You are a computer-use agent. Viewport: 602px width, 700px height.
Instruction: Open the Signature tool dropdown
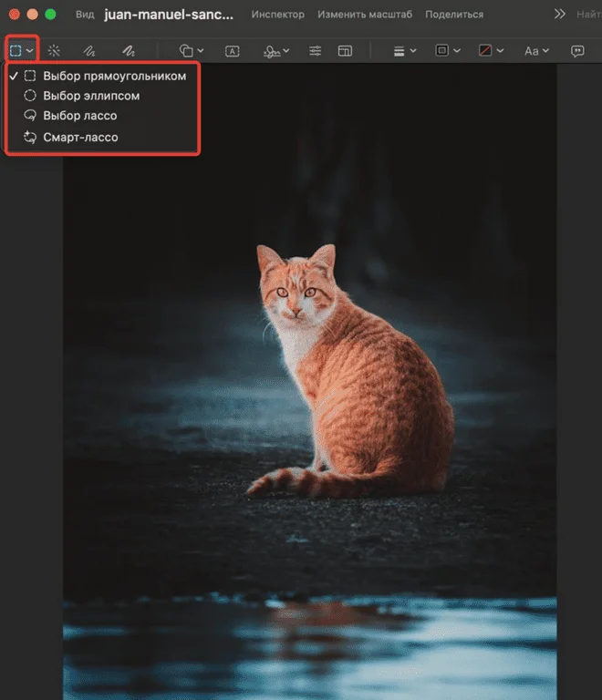point(276,51)
